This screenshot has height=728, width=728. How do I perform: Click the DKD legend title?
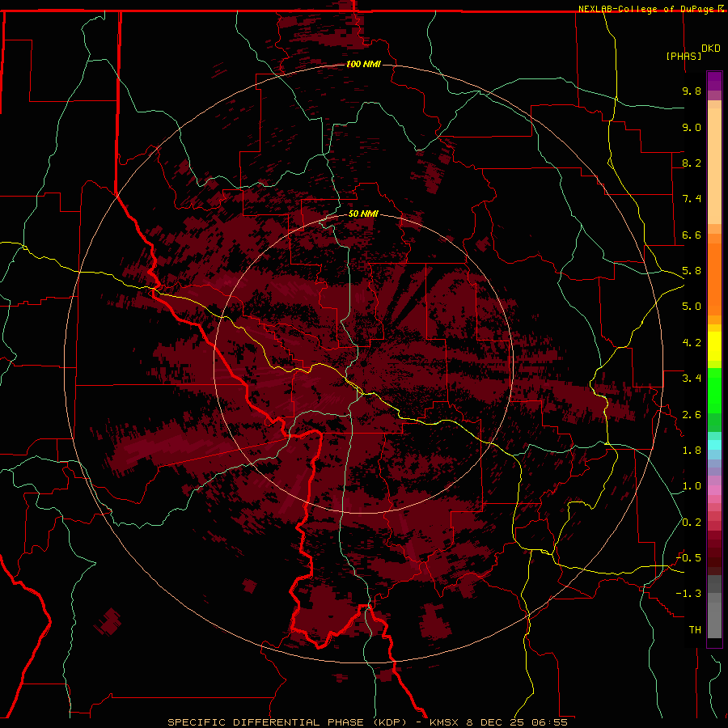(x=711, y=49)
